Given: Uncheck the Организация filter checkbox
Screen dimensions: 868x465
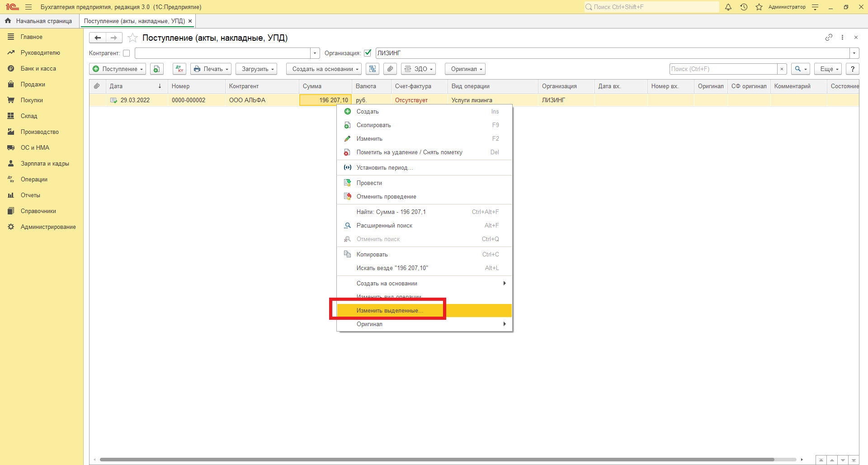Looking at the screenshot, I should [x=368, y=53].
